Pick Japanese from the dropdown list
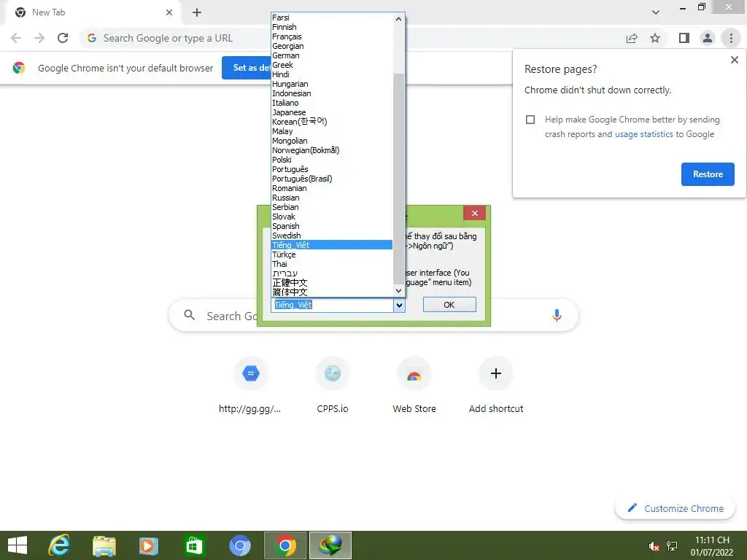The height and width of the screenshot is (560, 747). pyautogui.click(x=332, y=112)
